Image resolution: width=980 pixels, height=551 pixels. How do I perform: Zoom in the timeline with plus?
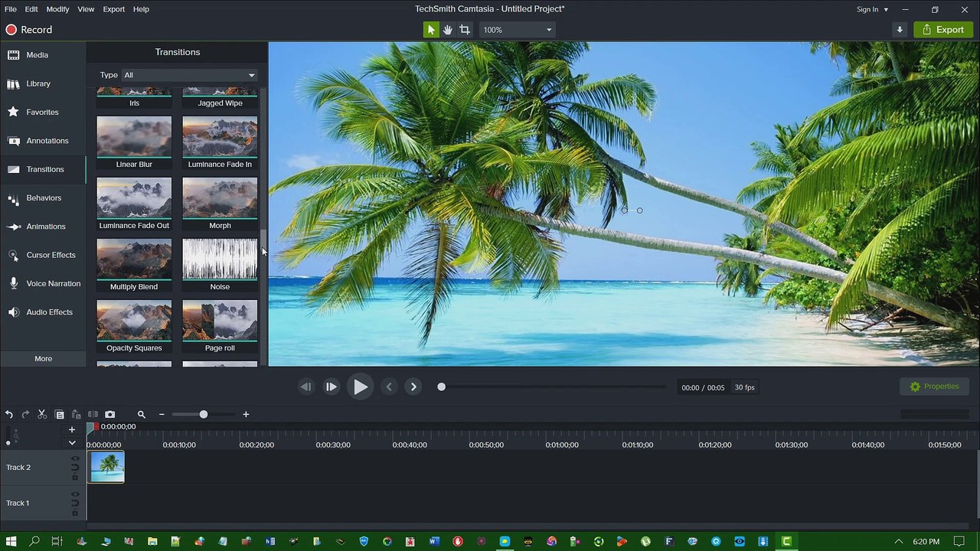(246, 414)
